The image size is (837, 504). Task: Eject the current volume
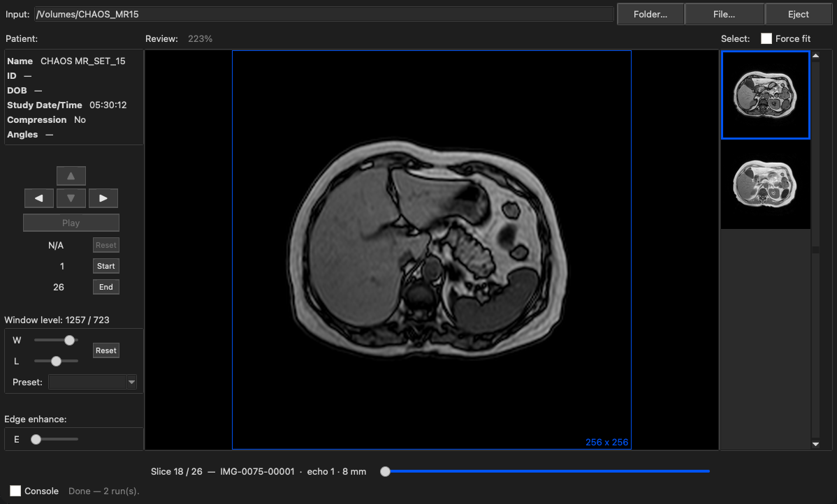[x=798, y=15]
